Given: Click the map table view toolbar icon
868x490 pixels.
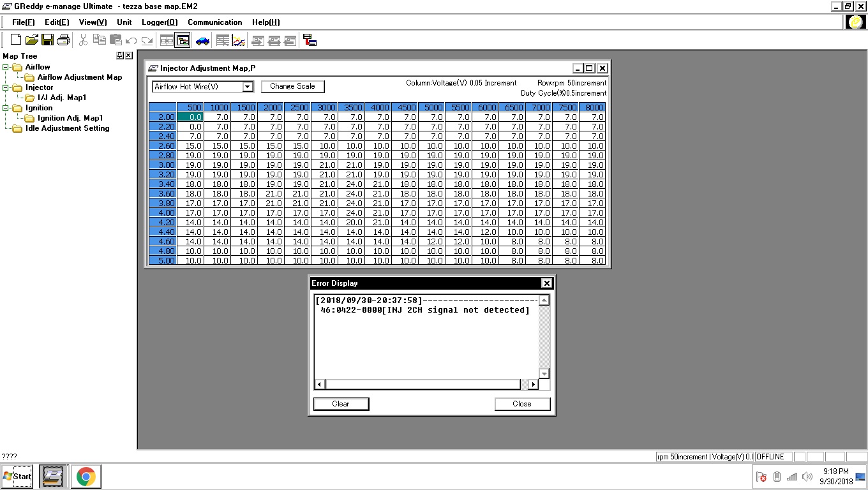Looking at the screenshot, I should [x=167, y=40].
